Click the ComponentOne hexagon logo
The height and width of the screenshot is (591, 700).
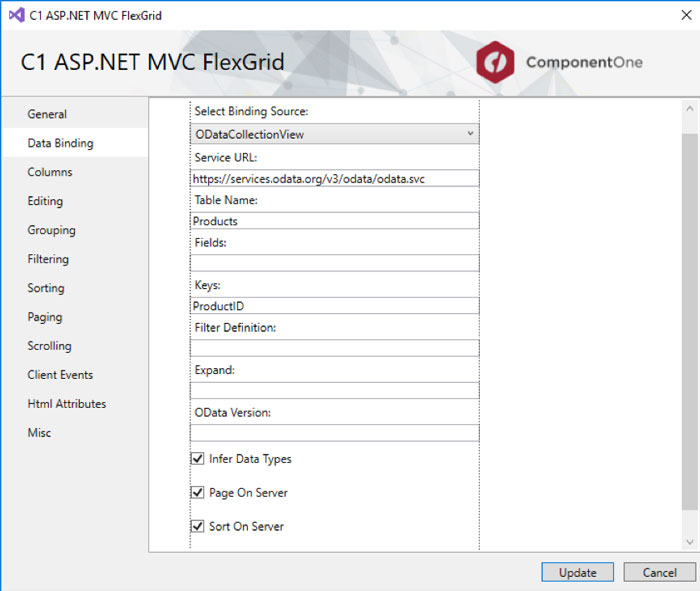coord(495,62)
